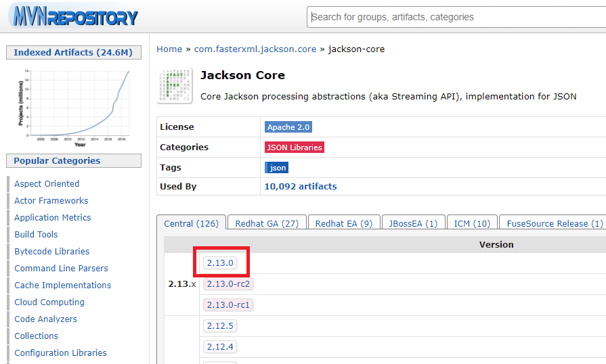Browse the Application Metrics category
Viewport: 606px width, 364px height.
pyautogui.click(x=53, y=218)
